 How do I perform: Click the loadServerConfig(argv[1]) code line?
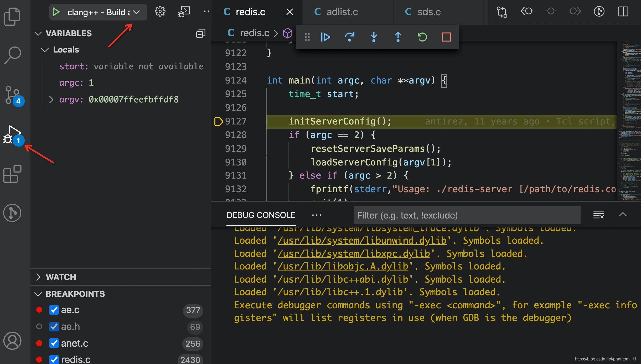[x=381, y=162]
